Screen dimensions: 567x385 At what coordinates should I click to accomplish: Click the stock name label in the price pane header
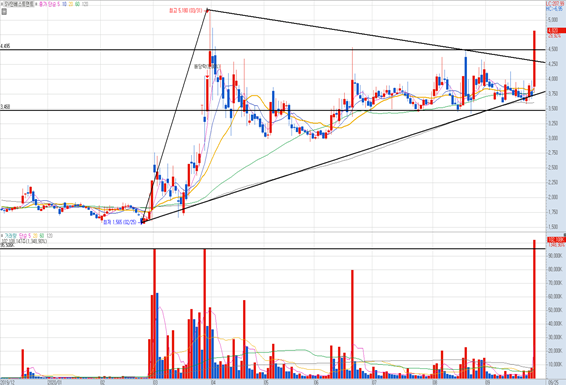coord(18,4)
